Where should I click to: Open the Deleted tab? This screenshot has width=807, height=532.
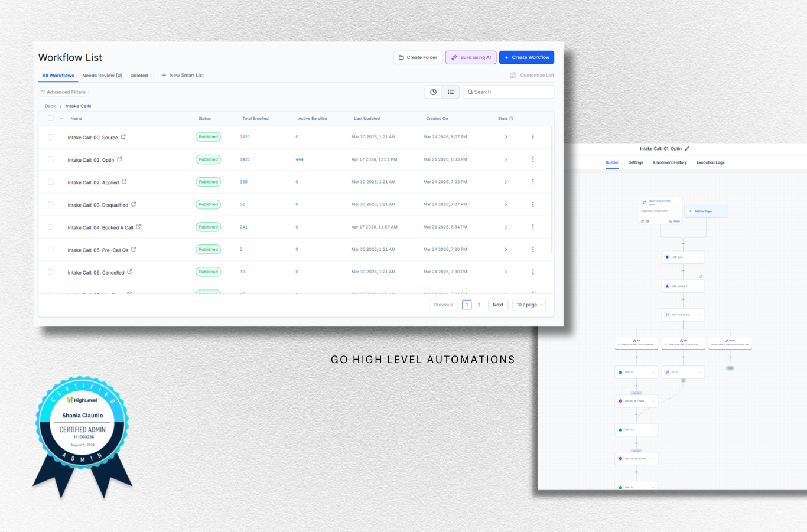[x=139, y=76]
